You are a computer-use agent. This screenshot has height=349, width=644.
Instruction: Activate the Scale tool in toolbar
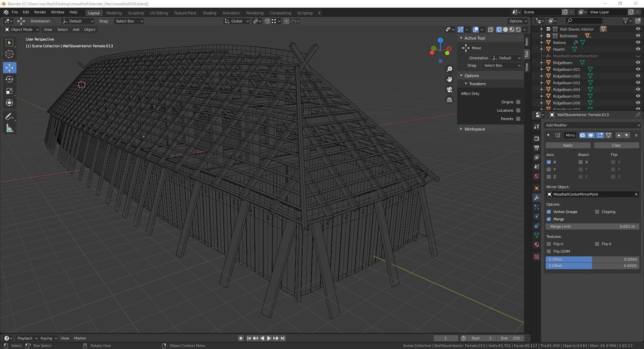(x=10, y=91)
